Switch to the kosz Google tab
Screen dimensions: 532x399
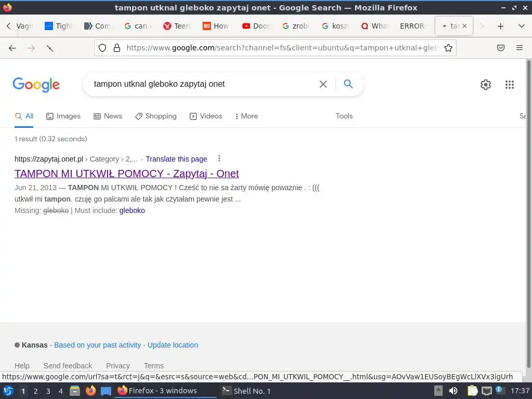tap(335, 26)
